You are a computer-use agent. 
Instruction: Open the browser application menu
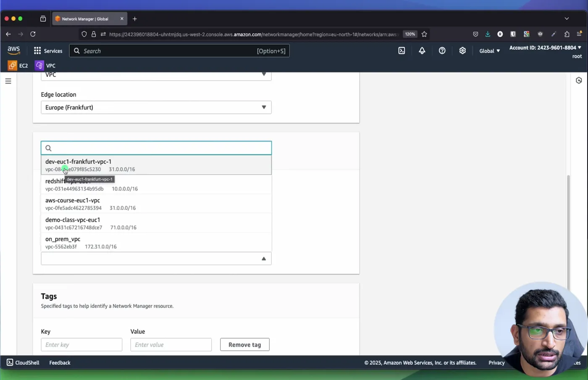point(579,34)
